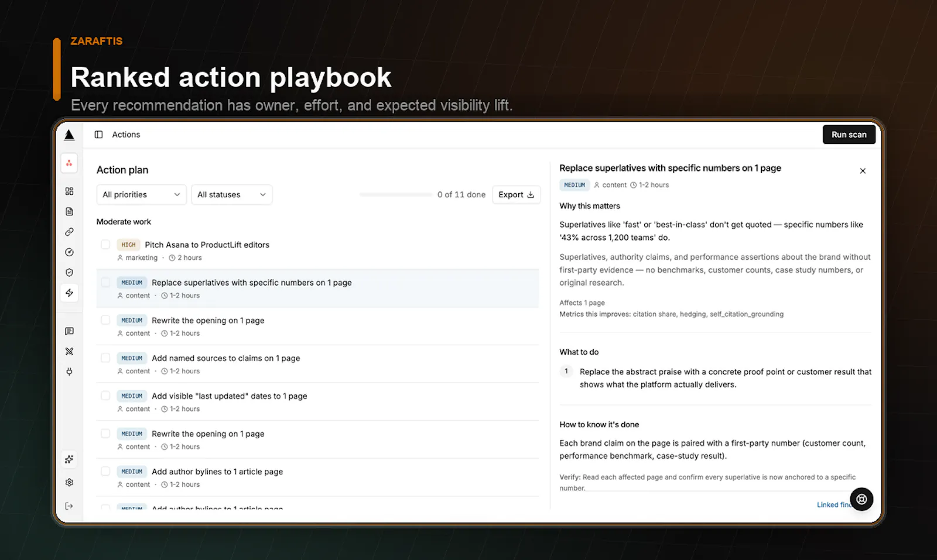Click the 1-2 hours label in the detail panel
This screenshot has height=560, width=937.
coord(654,185)
